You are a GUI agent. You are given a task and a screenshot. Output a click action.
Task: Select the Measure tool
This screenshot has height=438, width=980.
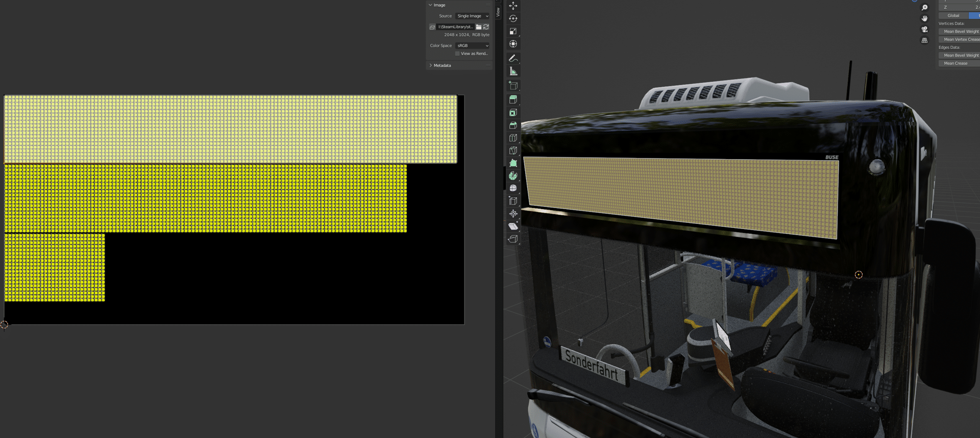pyautogui.click(x=513, y=71)
